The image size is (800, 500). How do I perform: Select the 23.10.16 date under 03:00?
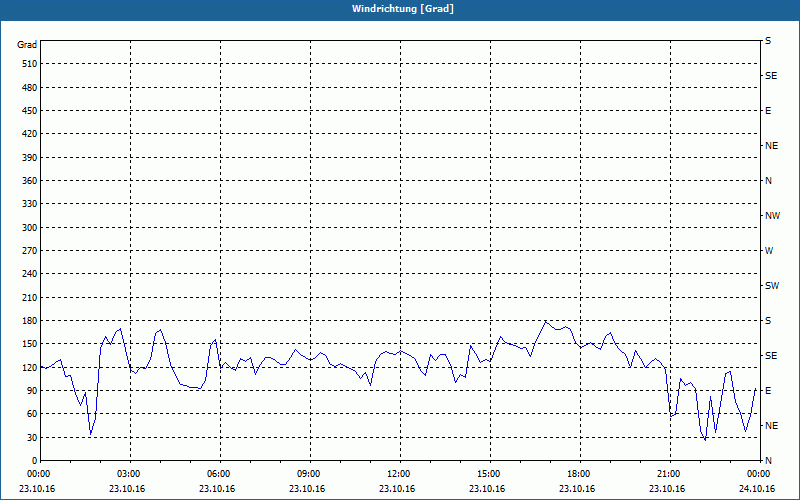[x=127, y=489]
